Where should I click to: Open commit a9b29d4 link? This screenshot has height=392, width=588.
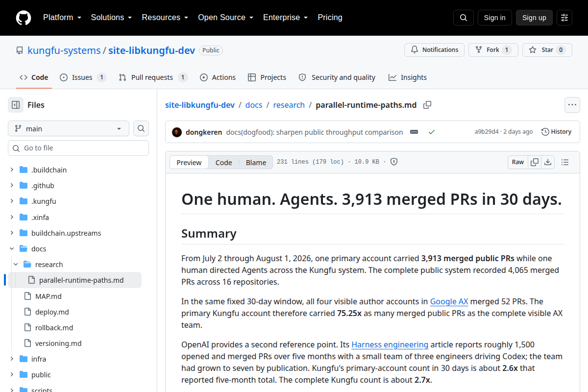tap(487, 132)
